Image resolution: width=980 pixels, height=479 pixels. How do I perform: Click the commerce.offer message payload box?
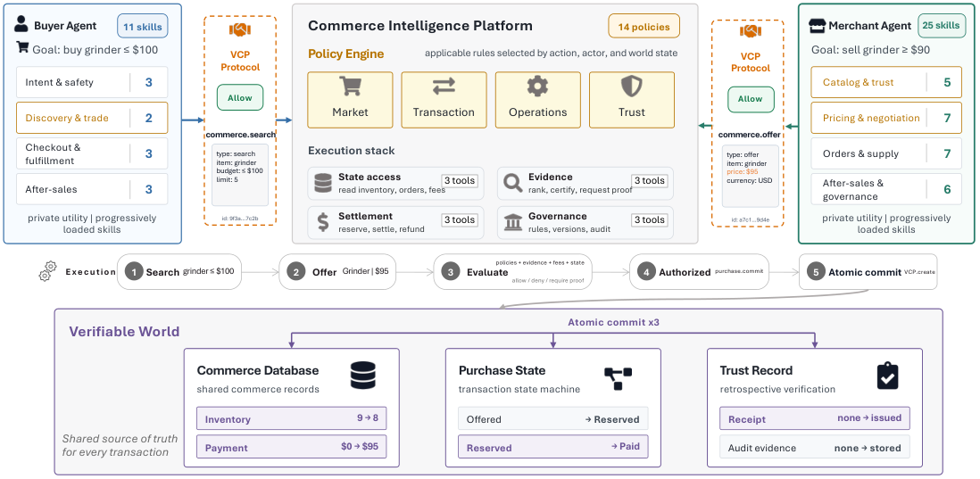750,176
